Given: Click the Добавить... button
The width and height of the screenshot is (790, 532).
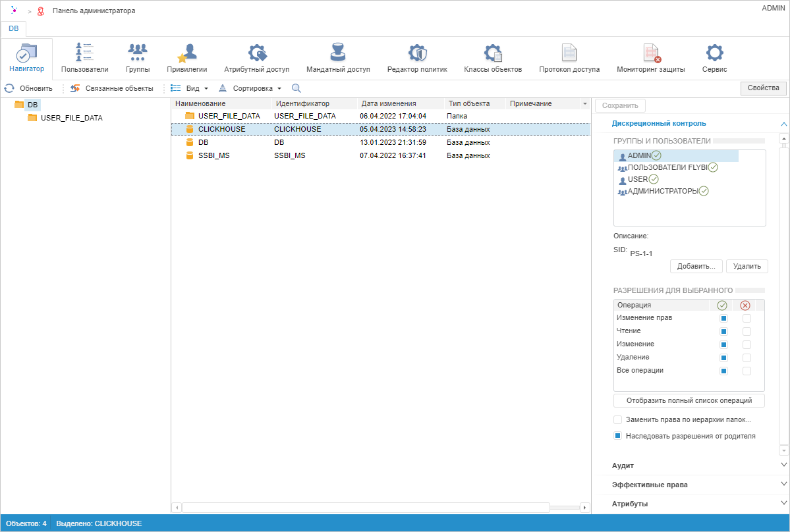Looking at the screenshot, I should 696,267.
